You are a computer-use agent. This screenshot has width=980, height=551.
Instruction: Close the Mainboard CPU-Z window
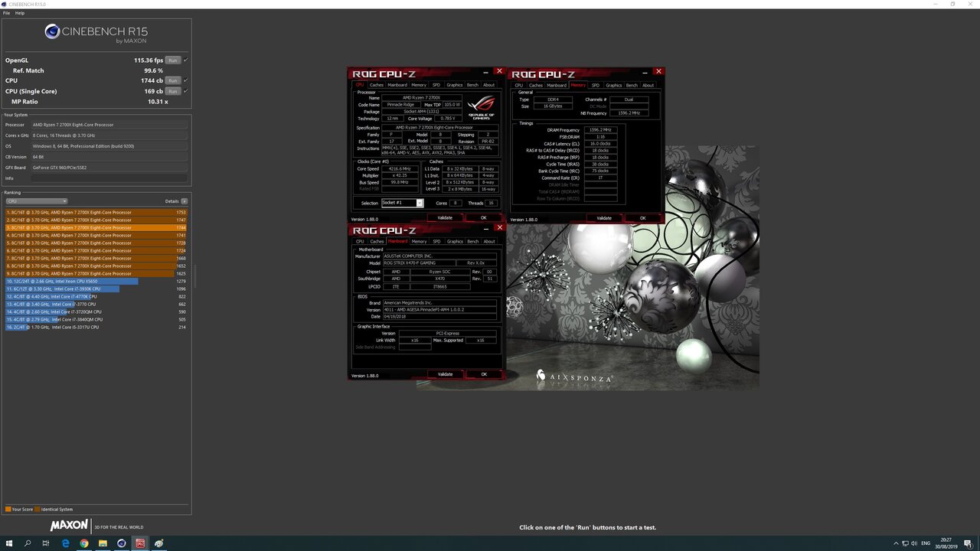point(500,227)
